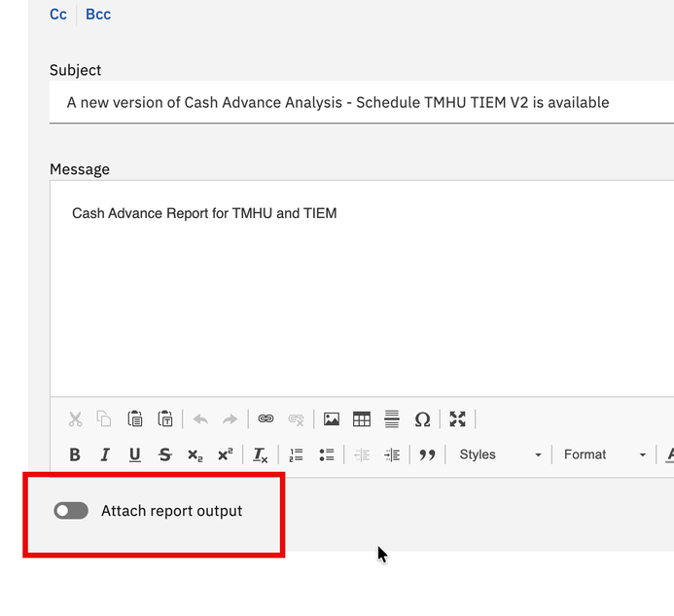Open the special character (Omega) picker
The height and width of the screenshot is (616, 674).
422,418
